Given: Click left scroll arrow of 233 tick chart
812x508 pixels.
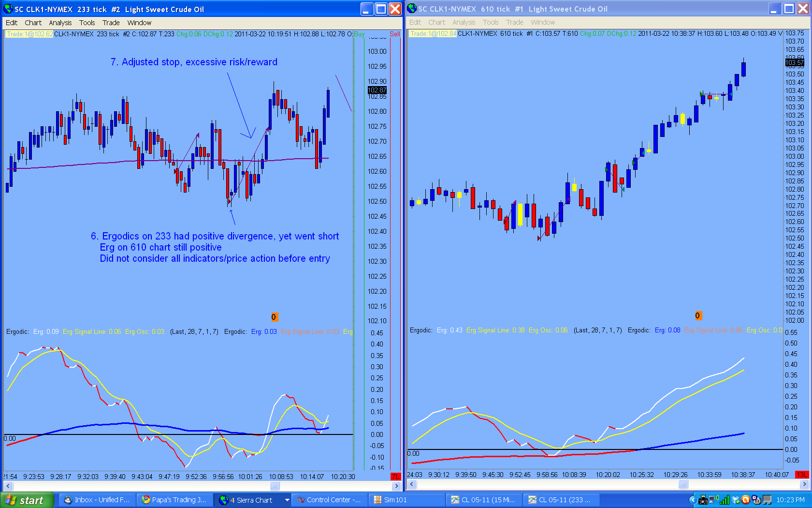Looking at the screenshot, I should coord(8,486).
